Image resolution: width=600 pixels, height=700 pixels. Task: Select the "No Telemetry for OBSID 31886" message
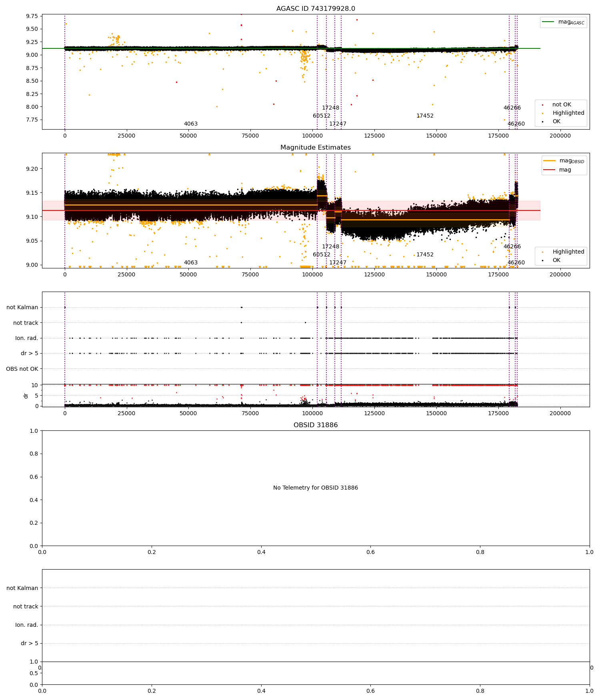click(316, 488)
